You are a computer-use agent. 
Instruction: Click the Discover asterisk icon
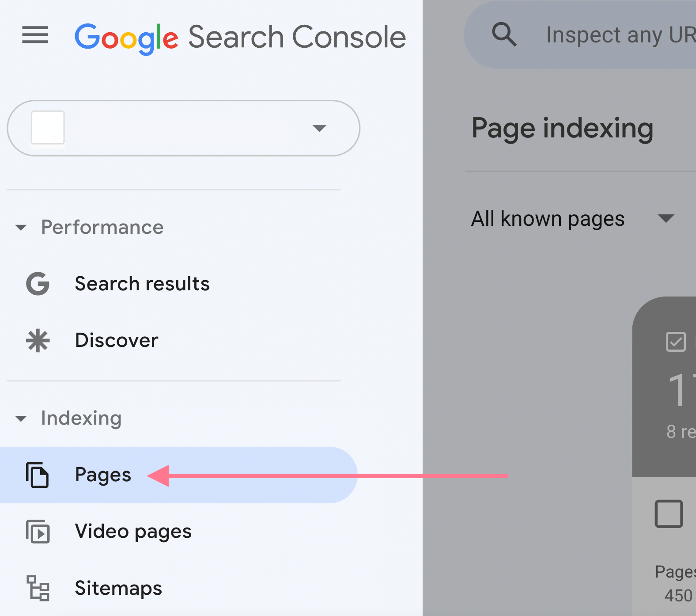(x=37, y=340)
